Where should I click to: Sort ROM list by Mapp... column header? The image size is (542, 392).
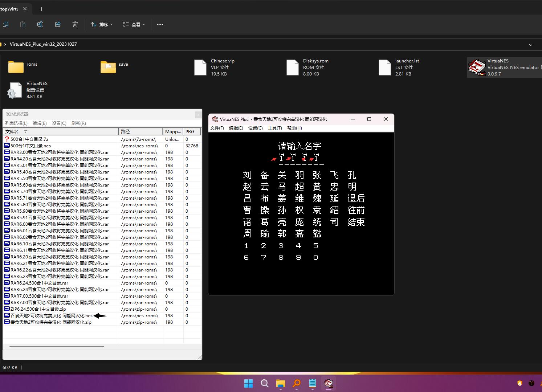pyautogui.click(x=173, y=131)
